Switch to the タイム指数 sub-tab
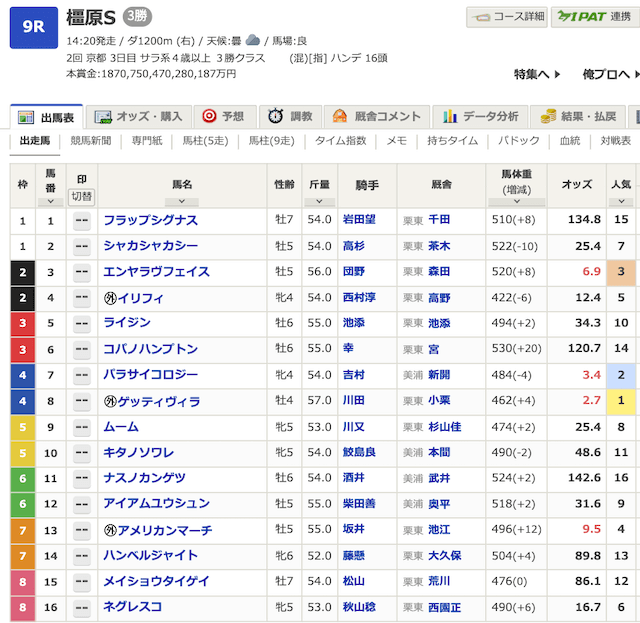640x623 pixels. pos(340,141)
